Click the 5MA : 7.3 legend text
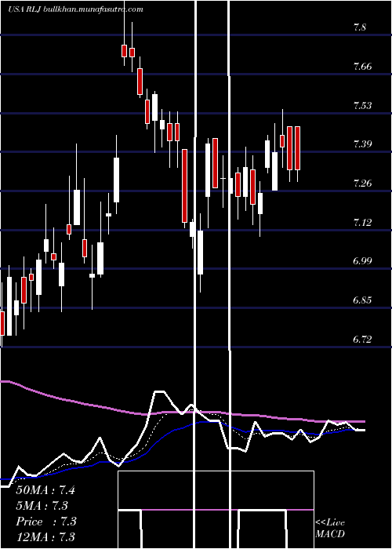Screen dimensions: 392x549 click(x=42, y=505)
